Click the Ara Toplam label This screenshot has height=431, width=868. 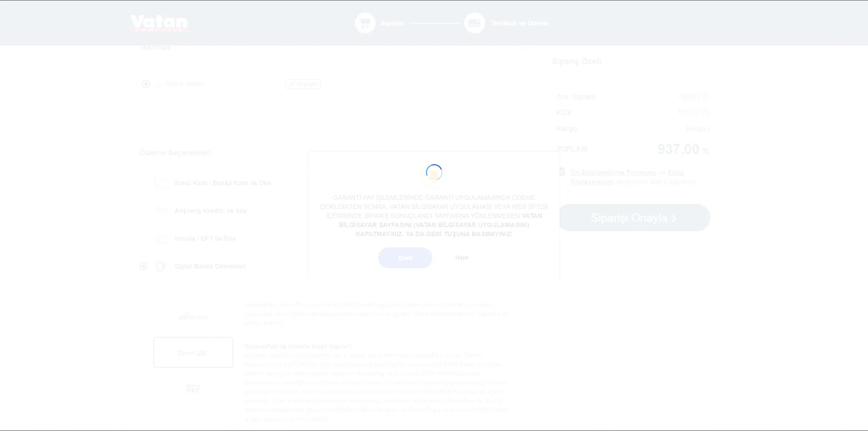coord(576,96)
